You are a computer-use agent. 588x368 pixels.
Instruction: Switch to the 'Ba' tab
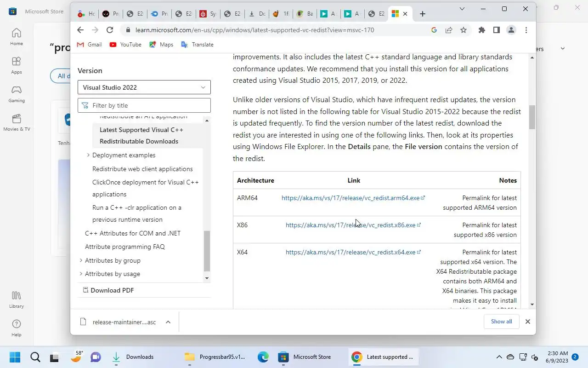(x=305, y=14)
